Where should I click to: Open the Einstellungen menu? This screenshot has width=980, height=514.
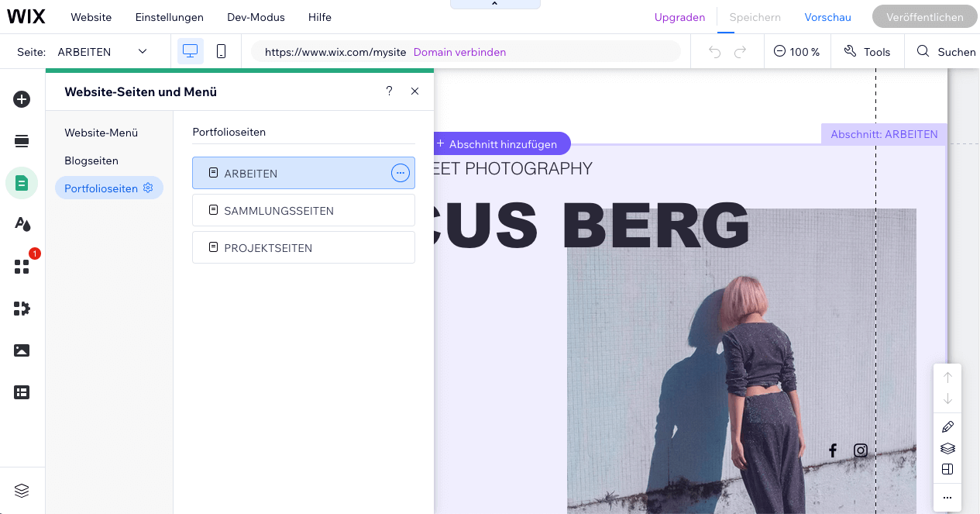coord(170,17)
